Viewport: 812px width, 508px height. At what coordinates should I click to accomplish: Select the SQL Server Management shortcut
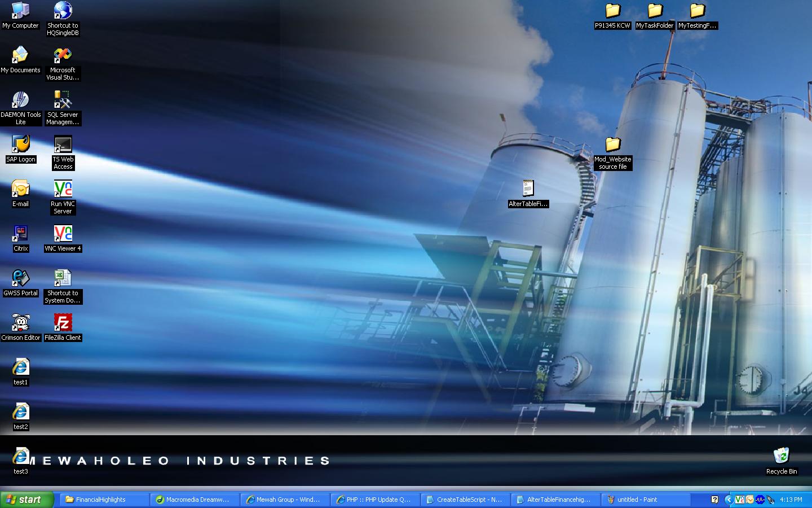(x=63, y=100)
